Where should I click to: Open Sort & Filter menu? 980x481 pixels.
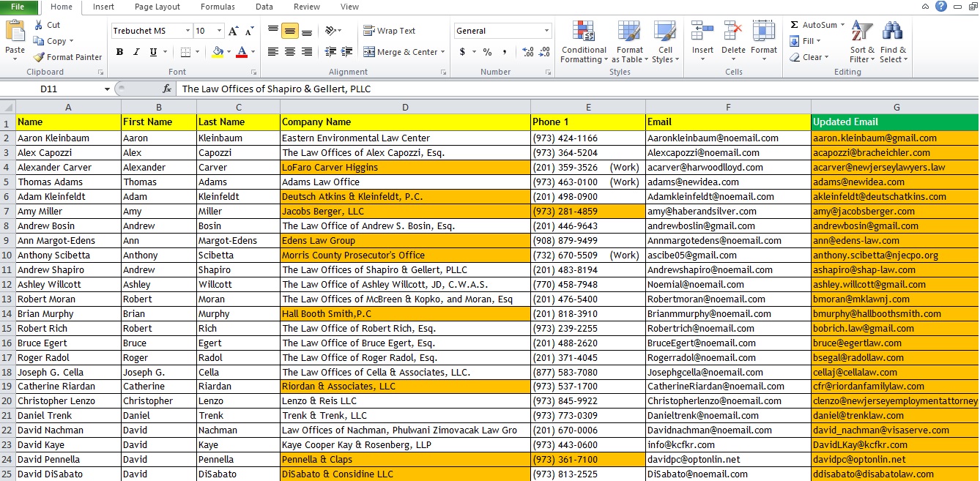862,42
